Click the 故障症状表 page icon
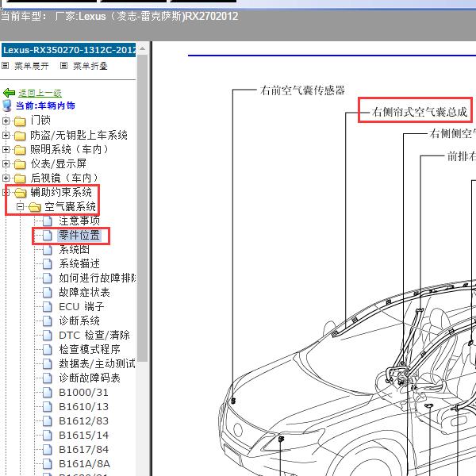 [48, 292]
